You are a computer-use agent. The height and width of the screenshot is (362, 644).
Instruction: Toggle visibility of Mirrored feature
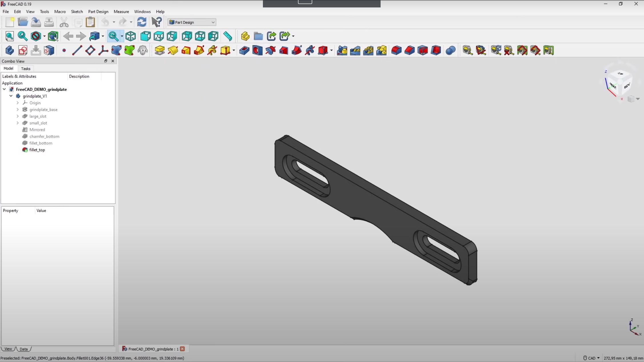[x=37, y=130]
